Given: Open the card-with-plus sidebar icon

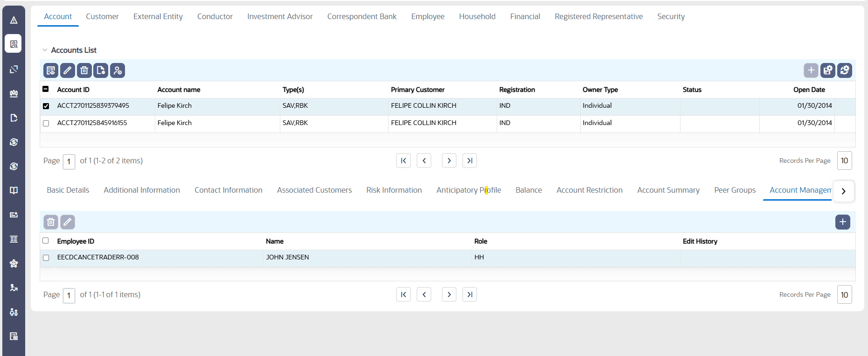Looking at the screenshot, I should (x=14, y=215).
